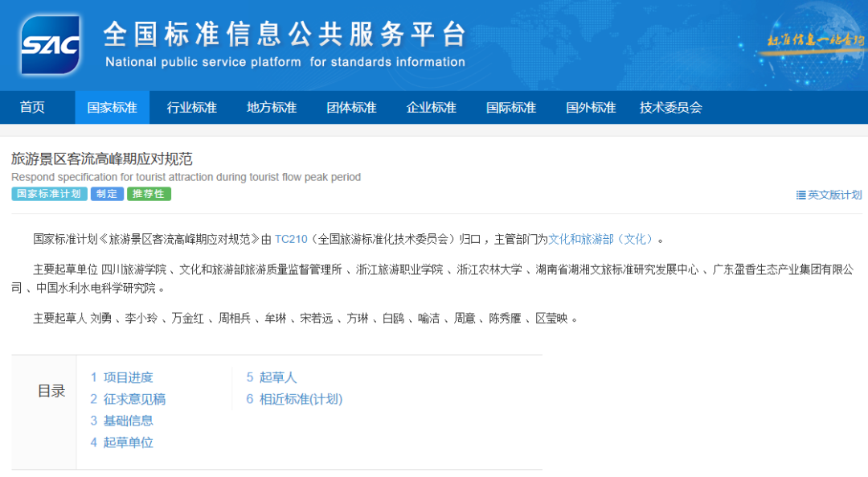Open the 团体标准 tab
868x477 pixels.
click(351, 108)
